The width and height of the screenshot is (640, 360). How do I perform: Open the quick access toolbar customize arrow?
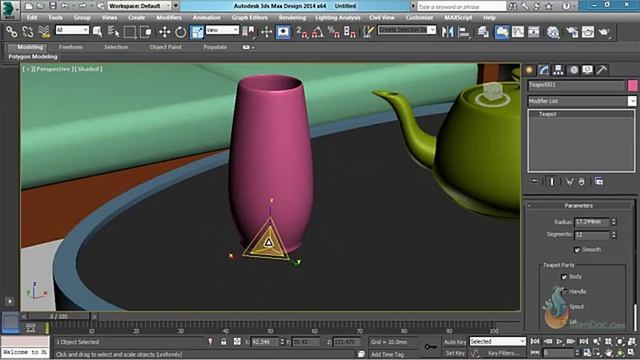click(x=176, y=6)
